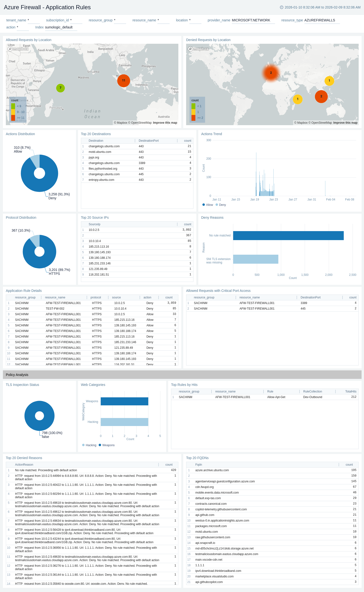Open the tenant_name filter field
Screen dimensions: 364x592
(34, 20)
